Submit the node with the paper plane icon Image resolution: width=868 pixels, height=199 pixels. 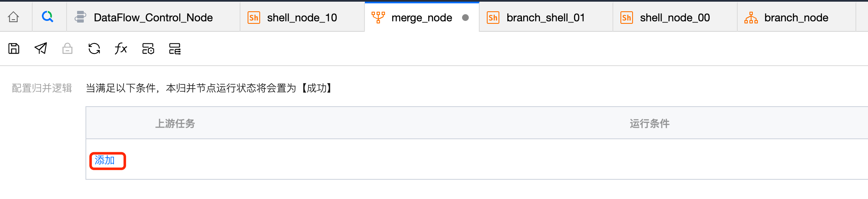pos(41,49)
